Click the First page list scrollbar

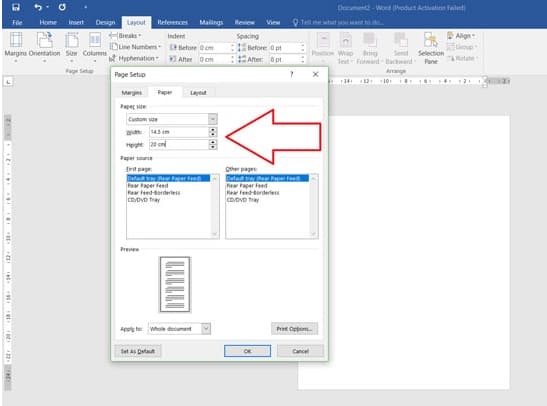[x=215, y=206]
